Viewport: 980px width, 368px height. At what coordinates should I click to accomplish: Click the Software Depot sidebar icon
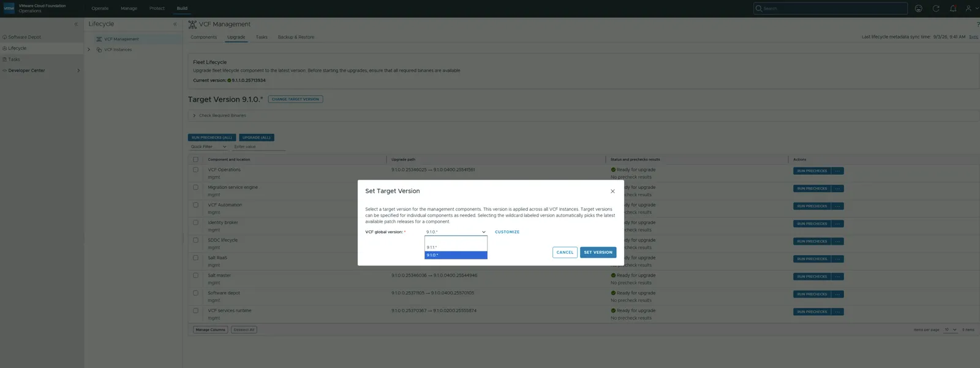tap(5, 37)
